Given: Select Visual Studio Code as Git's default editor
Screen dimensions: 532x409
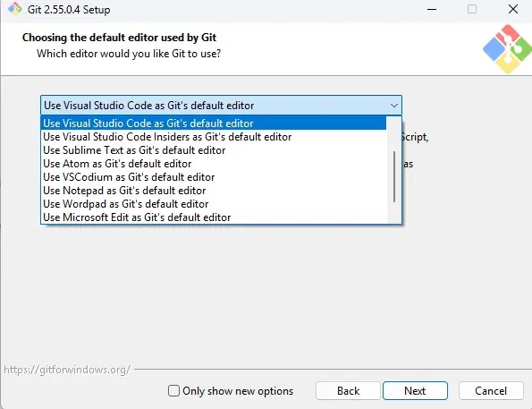Looking at the screenshot, I should click(x=214, y=123).
